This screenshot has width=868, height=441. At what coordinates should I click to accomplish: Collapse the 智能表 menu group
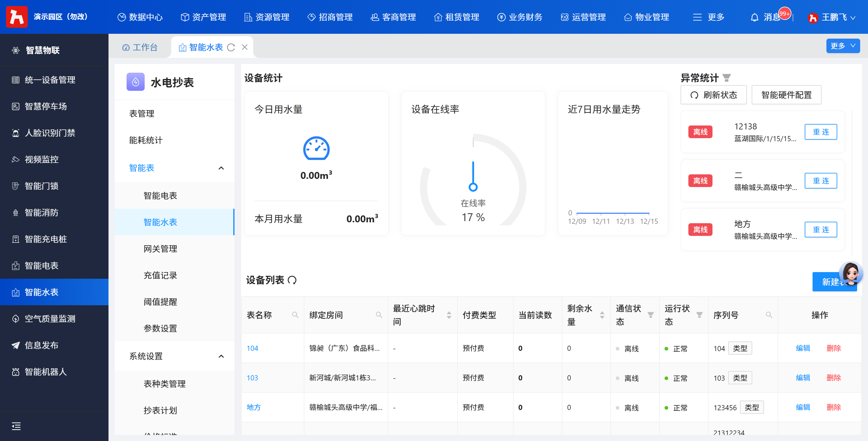coord(221,168)
